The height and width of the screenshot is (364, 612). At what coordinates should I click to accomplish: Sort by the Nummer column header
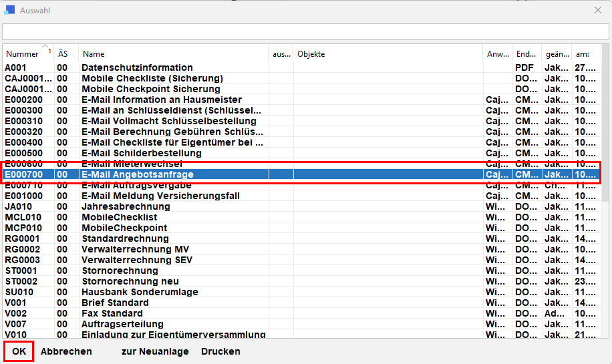pyautogui.click(x=23, y=54)
